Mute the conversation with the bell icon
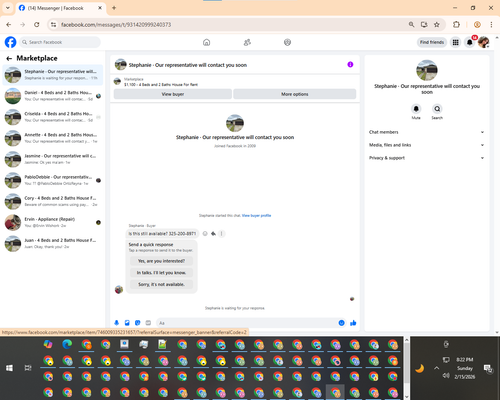The height and width of the screenshot is (400, 500). [x=416, y=109]
